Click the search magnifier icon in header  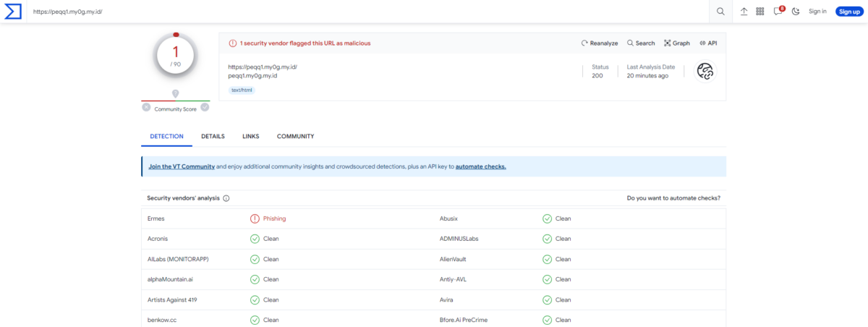click(x=720, y=12)
